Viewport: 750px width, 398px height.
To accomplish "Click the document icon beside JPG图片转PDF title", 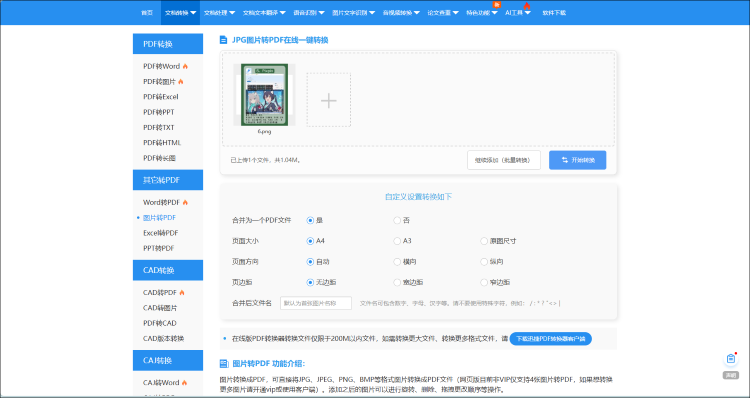I will (223, 40).
